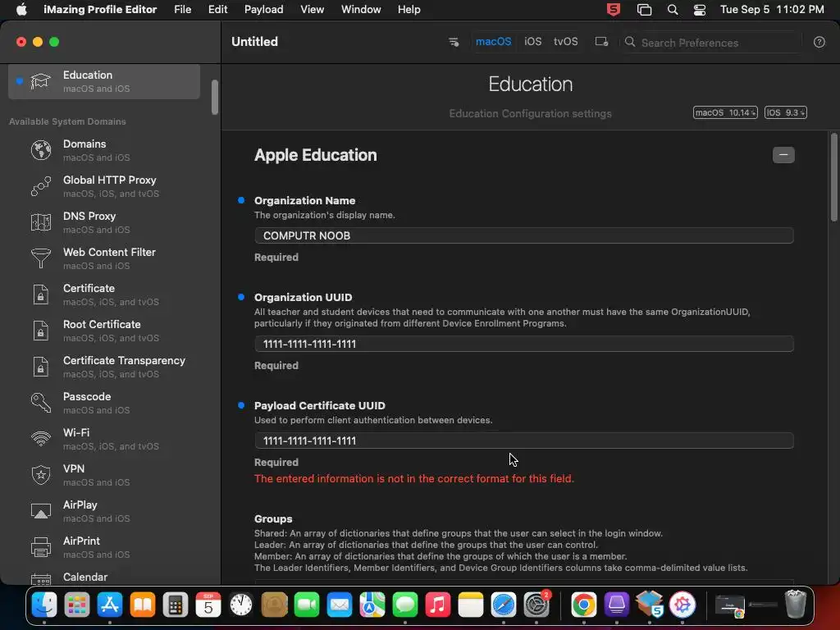Image resolution: width=840 pixels, height=630 pixels.
Task: Select the Wi-Fi signal icon
Action: (x=41, y=439)
